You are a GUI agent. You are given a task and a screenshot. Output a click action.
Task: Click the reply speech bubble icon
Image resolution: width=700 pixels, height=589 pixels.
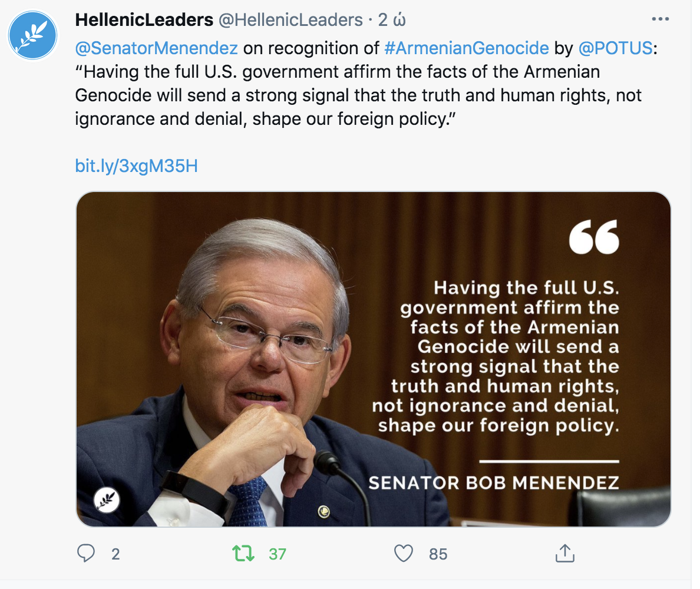(x=85, y=553)
